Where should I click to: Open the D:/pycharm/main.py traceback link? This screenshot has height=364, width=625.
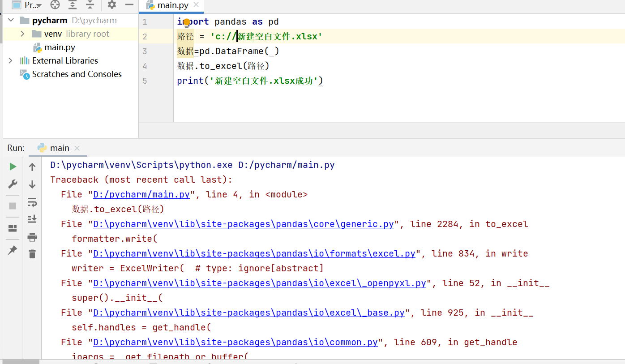[141, 195]
